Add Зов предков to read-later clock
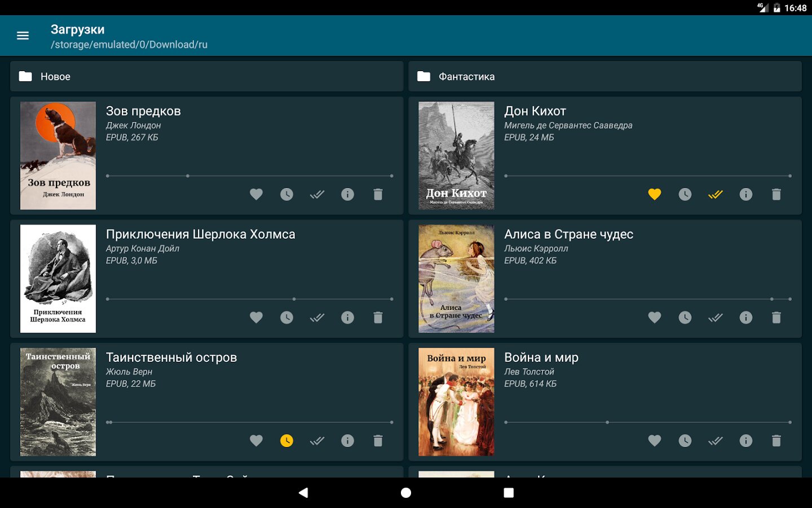 286,194
